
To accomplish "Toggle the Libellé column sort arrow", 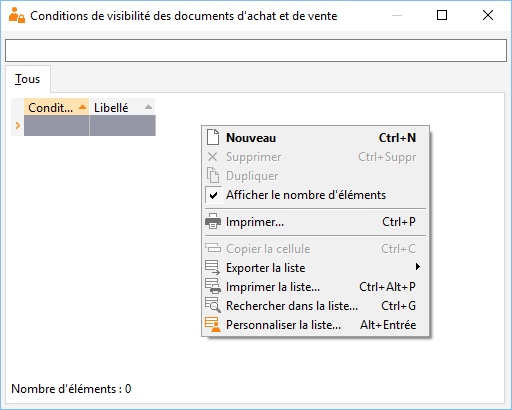I will (x=148, y=107).
